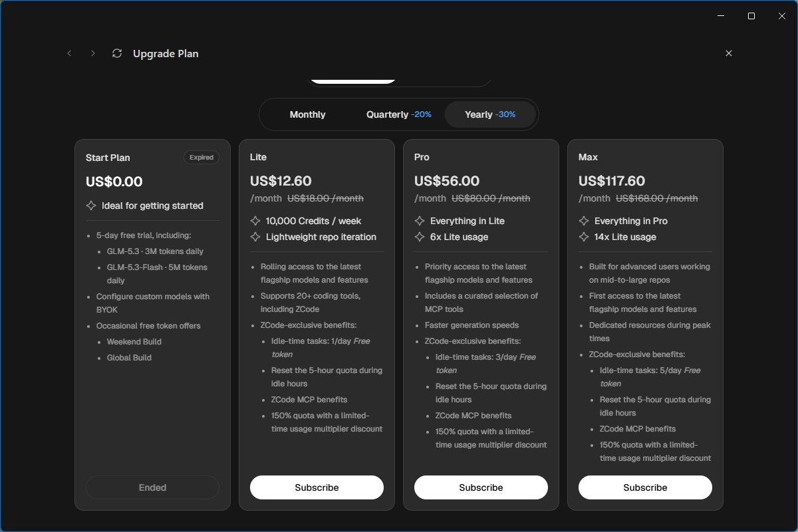Close the Upgrade Plan panel with X
798x532 pixels.
(729, 53)
